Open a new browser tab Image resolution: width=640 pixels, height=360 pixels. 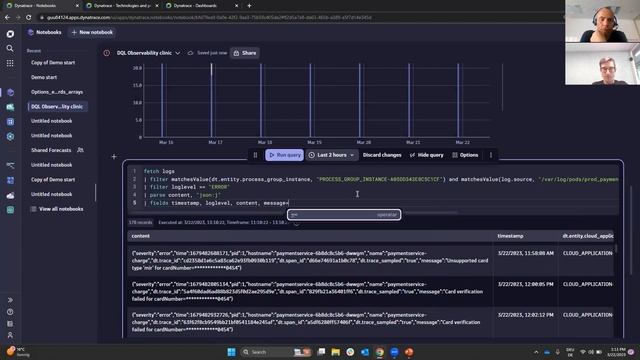pyautogui.click(x=249, y=6)
